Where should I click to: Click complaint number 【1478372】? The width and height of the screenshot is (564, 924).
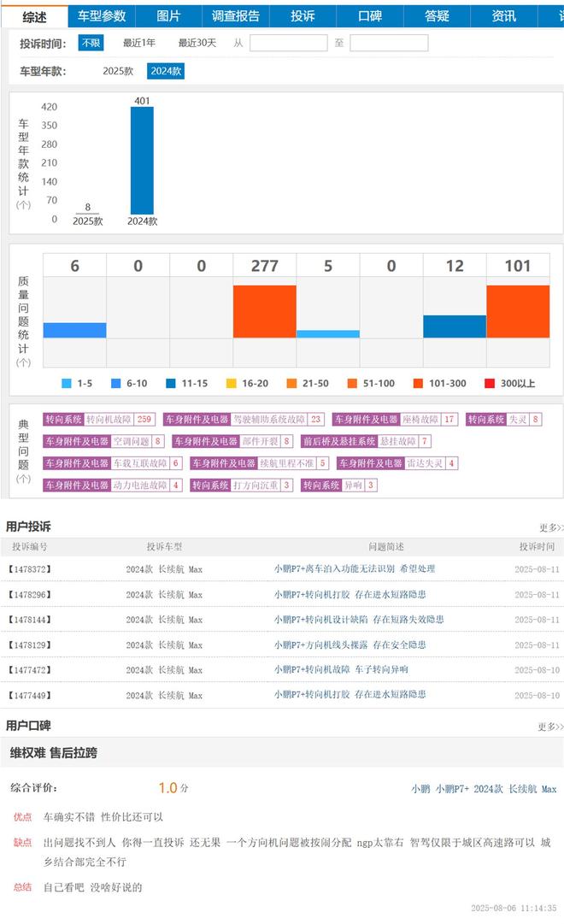coord(30,569)
